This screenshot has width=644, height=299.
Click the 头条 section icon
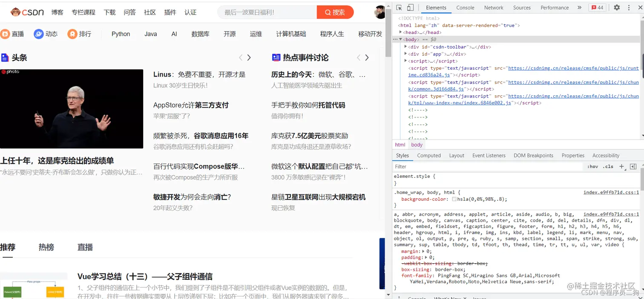click(5, 57)
